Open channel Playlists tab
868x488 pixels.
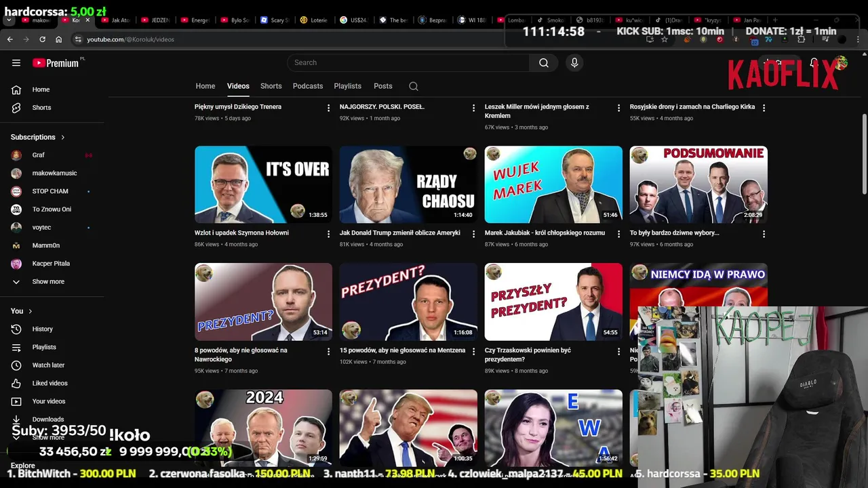[x=347, y=86]
